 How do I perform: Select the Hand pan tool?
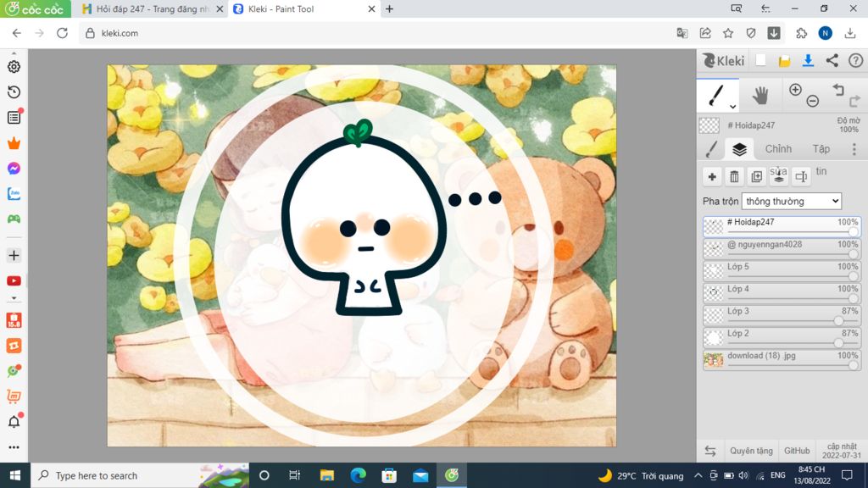coord(760,95)
